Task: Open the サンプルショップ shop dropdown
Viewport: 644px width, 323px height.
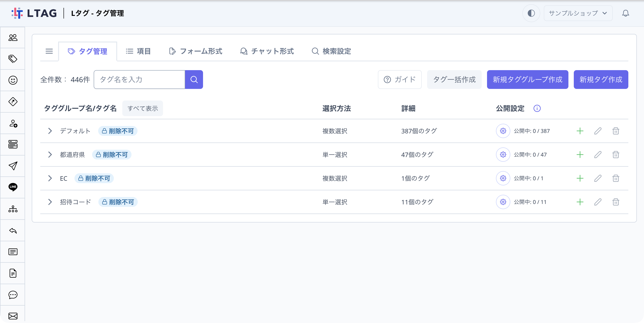Action: point(578,13)
